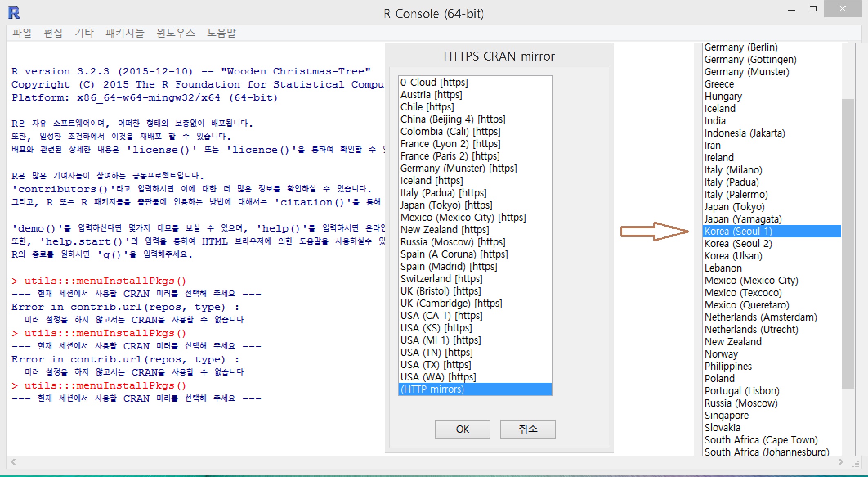868x477 pixels.
Task: Open the 기타 menu
Action: pos(84,33)
